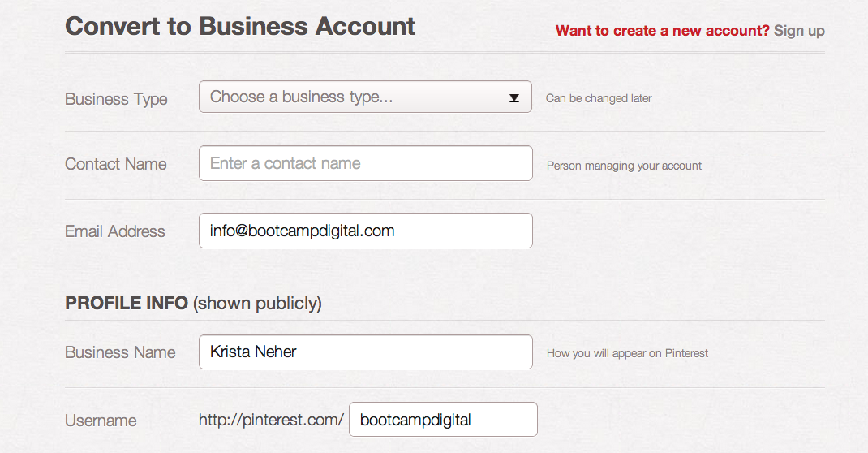868x453 pixels.
Task: Click "Want to create a new account?" text
Action: coord(662,31)
